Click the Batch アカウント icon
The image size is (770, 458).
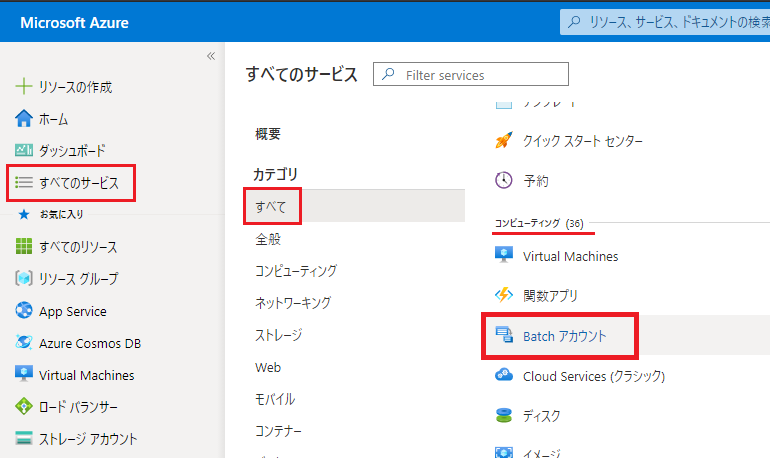coord(504,335)
